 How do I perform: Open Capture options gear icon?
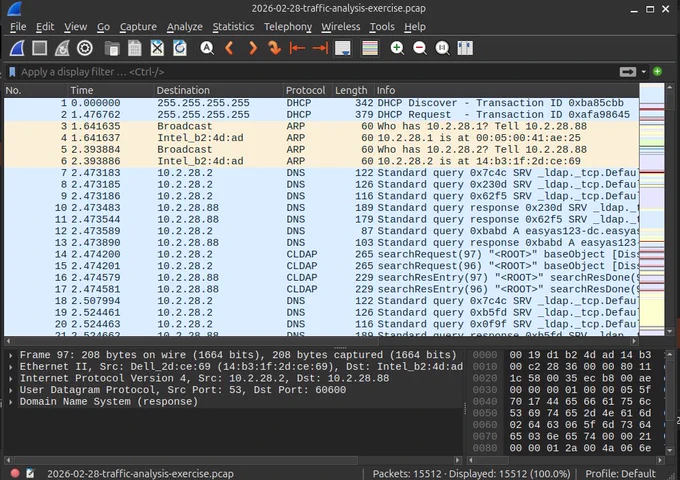[x=85, y=48]
